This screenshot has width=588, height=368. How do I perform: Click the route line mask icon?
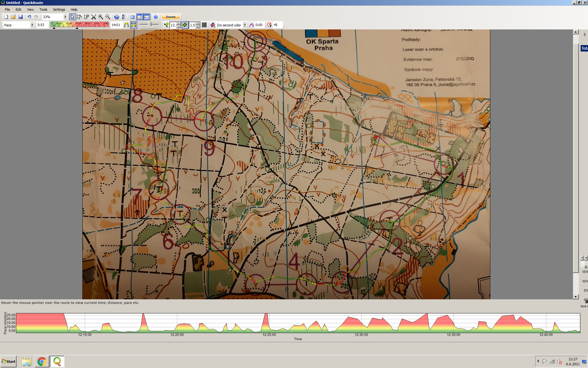[166, 25]
